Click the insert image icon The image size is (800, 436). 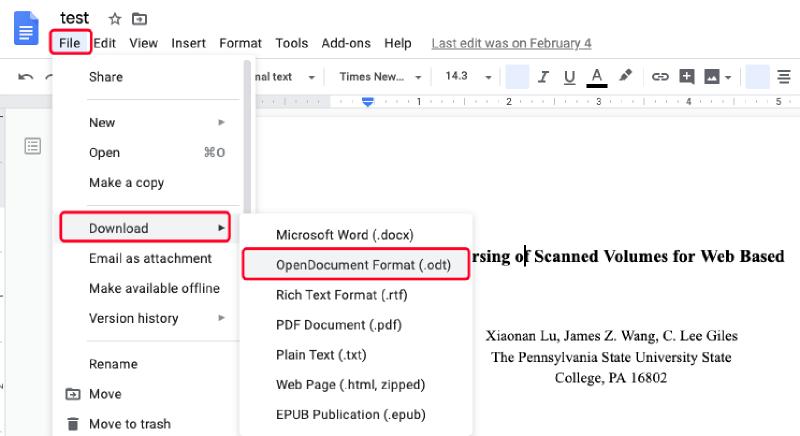(713, 76)
